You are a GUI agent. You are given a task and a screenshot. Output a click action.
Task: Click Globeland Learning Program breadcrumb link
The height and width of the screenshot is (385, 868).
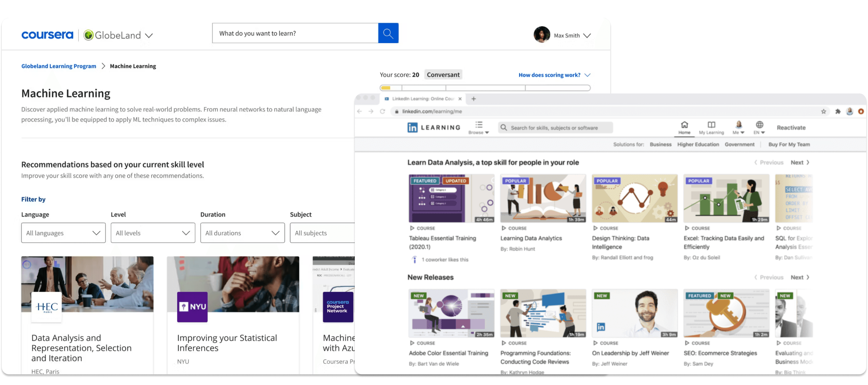(59, 66)
